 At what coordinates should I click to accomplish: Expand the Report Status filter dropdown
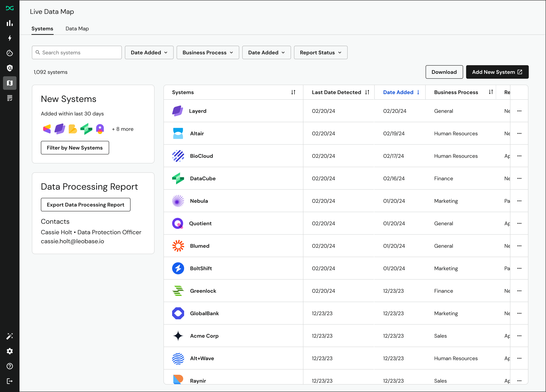click(320, 52)
